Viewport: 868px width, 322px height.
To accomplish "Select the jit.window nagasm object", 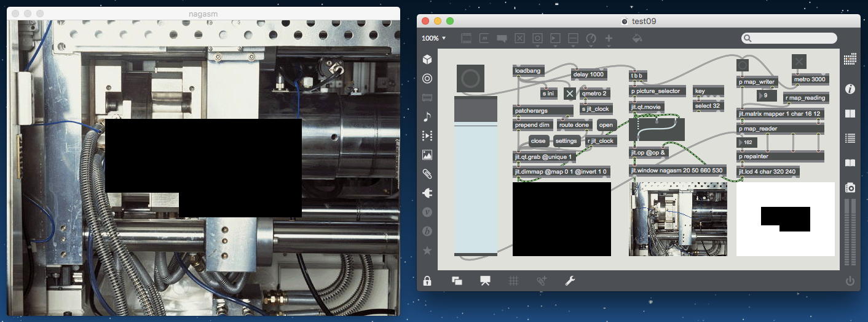I will click(x=678, y=170).
